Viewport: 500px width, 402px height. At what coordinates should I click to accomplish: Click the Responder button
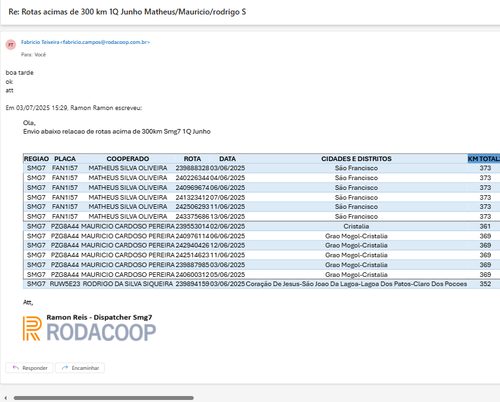pyautogui.click(x=29, y=368)
